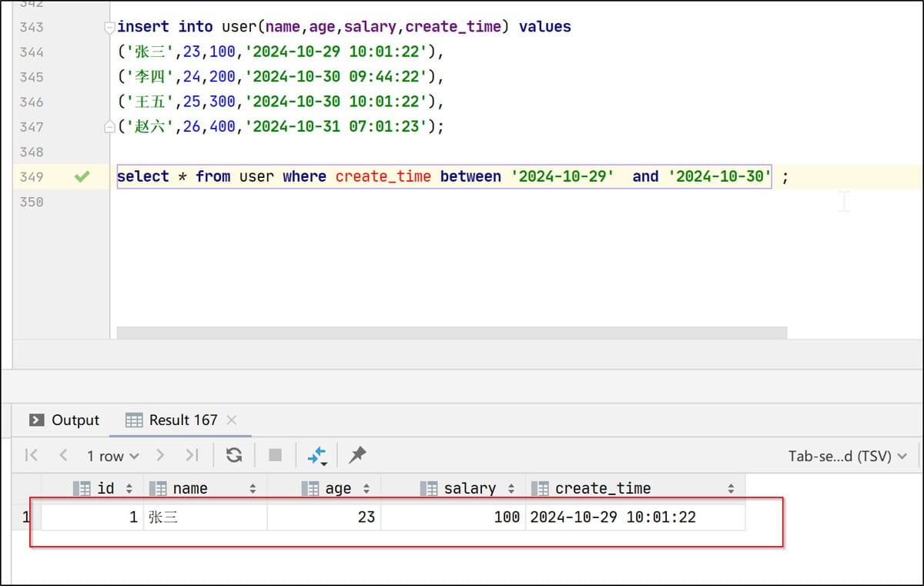Select the name cell containing 张三
The image size is (924, 586).
pos(204,517)
